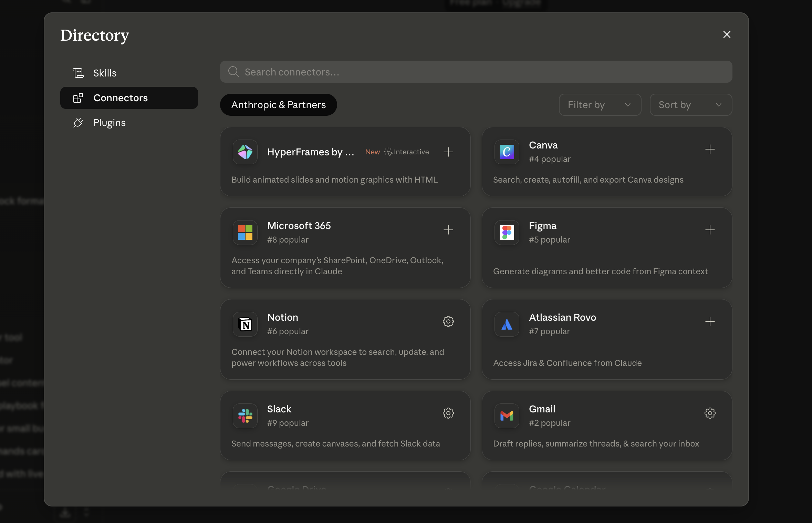Viewport: 812px width, 523px height.
Task: Select the Connectors sidebar item
Action: click(x=129, y=98)
